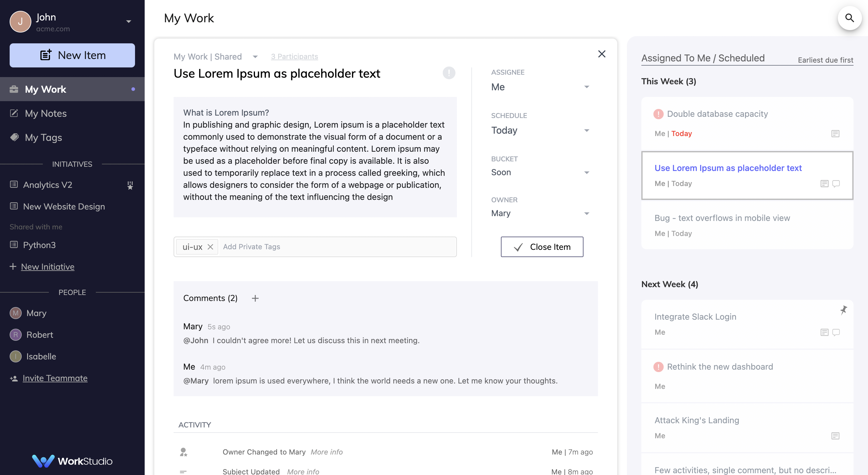Toggle priority on Rethink the new dashboard

(x=658, y=367)
